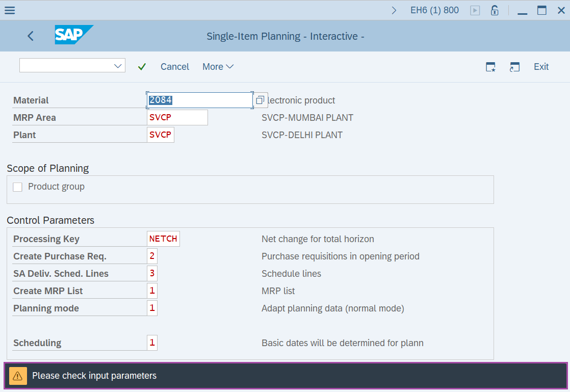Screen dimensions: 570x392
Task: Click the SAP back arrow icon
Action: pos(31,36)
